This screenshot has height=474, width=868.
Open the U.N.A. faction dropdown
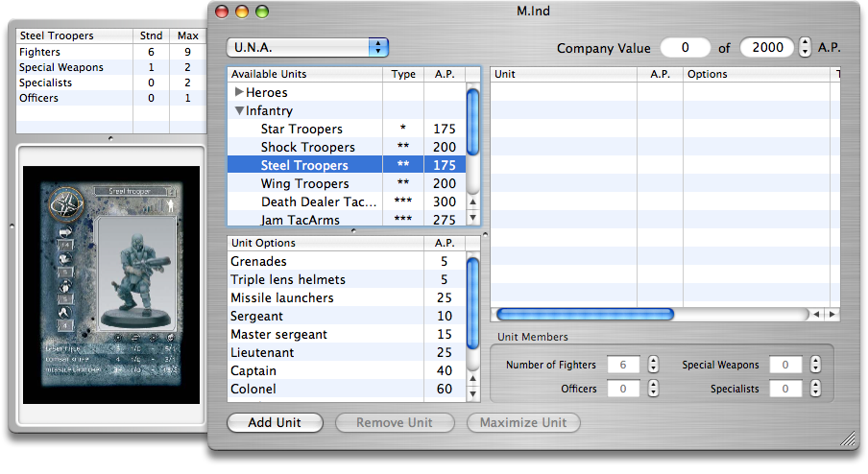[x=307, y=47]
